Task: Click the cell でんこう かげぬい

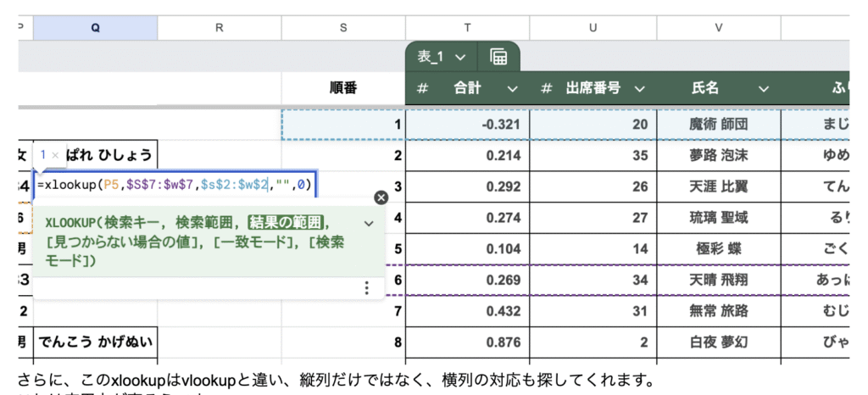Action: 95,342
